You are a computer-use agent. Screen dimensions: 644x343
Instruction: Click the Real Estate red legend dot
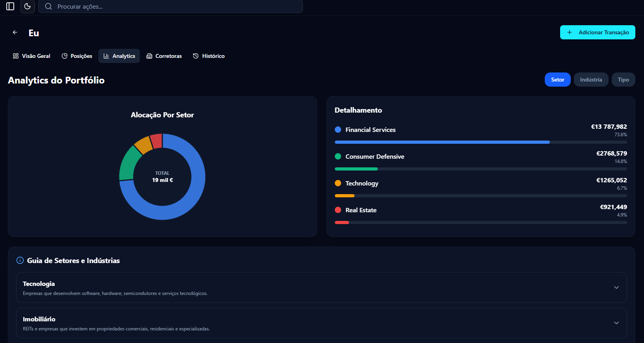point(338,210)
